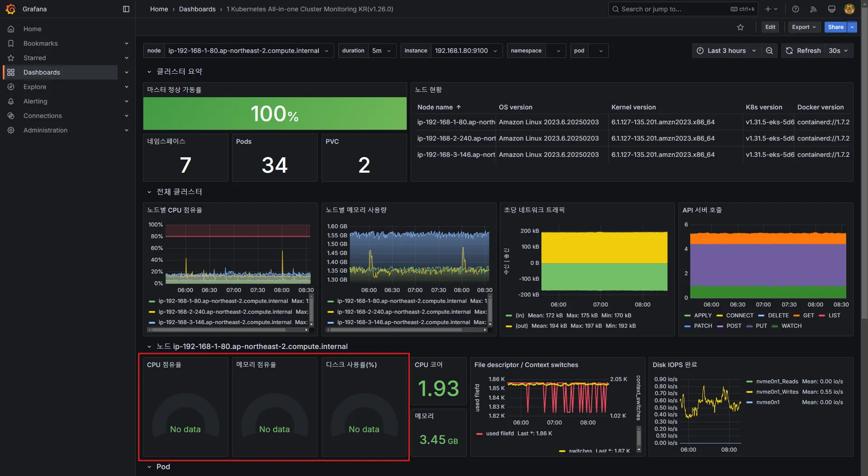868x476 pixels.
Task: Open the instance 192.168.1.80:9100 dropdown
Action: click(x=466, y=51)
